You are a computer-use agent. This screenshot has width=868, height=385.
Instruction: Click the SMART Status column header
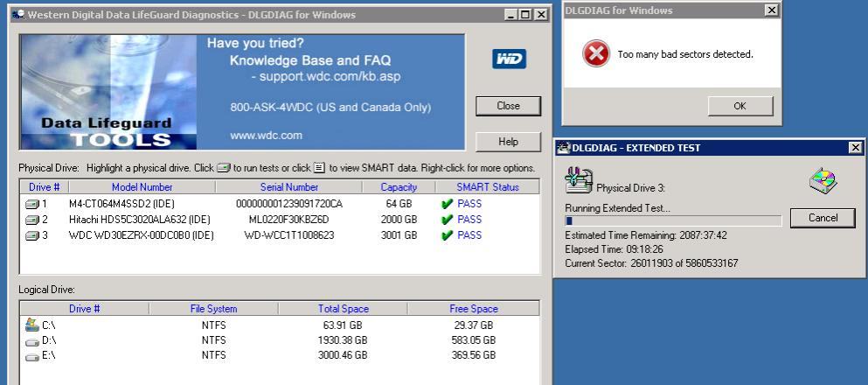(488, 187)
